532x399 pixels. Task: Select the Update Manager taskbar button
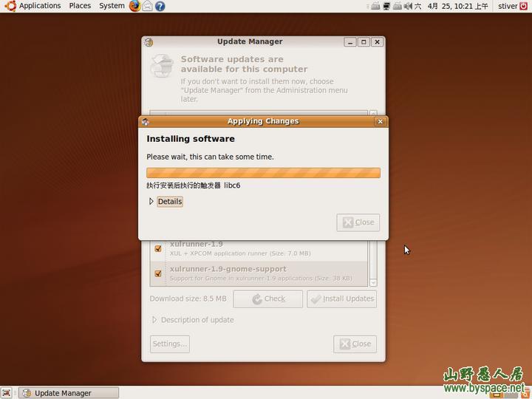69,393
